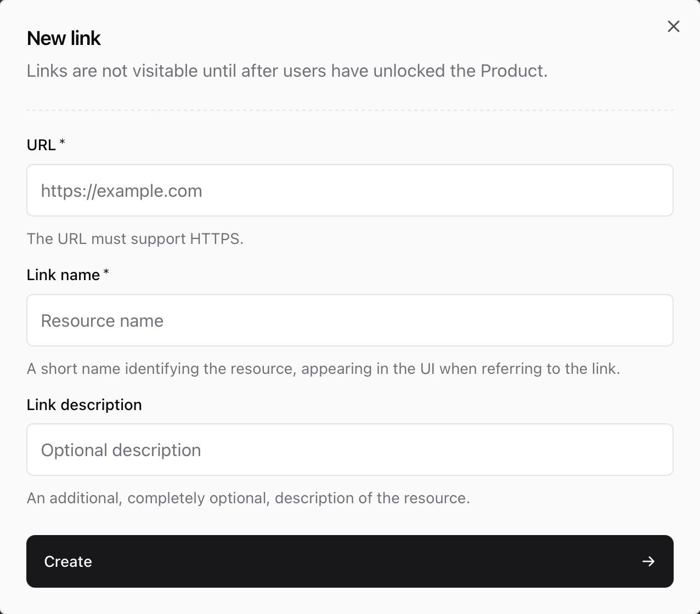Click the subtitle about unlocking the Product
700x614 pixels.
[286, 71]
